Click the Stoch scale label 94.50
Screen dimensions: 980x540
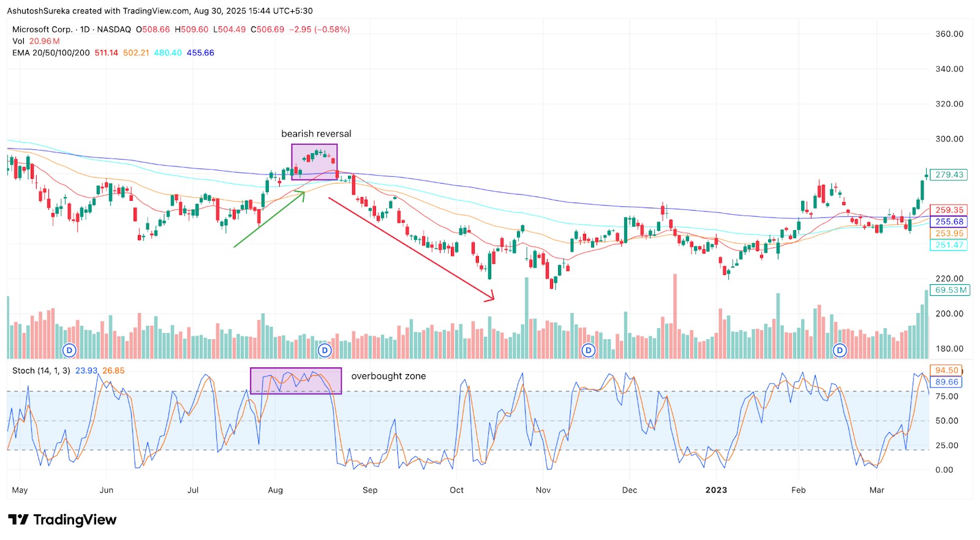[x=946, y=370]
